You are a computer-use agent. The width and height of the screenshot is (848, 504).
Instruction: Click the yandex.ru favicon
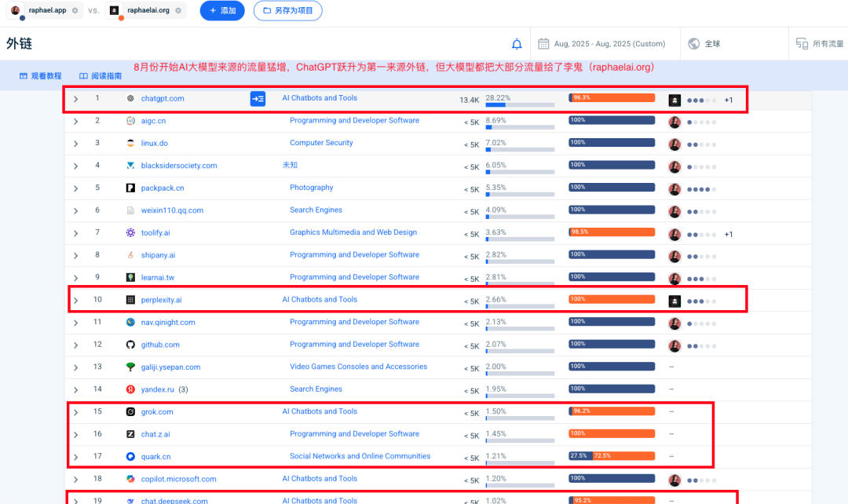[x=130, y=389]
